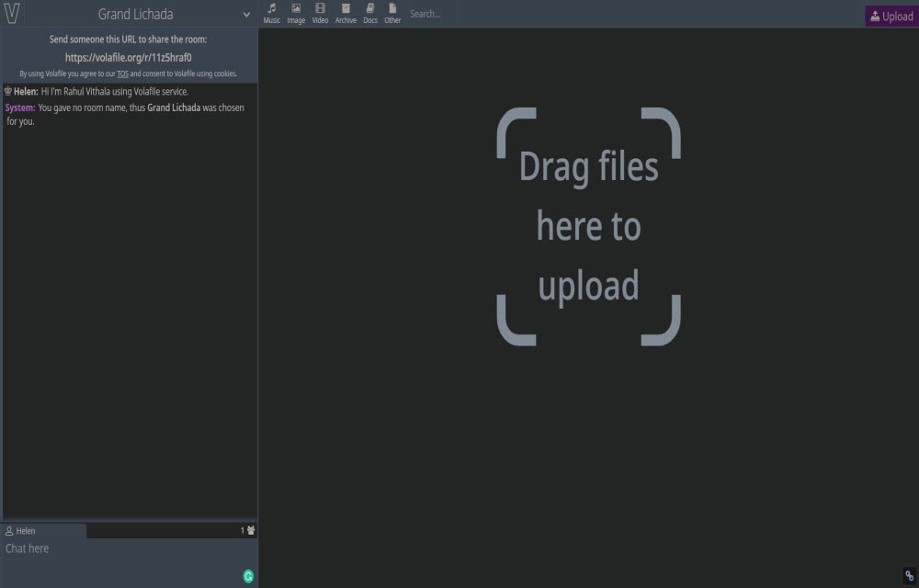Image resolution: width=919 pixels, height=588 pixels.
Task: Filter files by Image
Action: [296, 14]
